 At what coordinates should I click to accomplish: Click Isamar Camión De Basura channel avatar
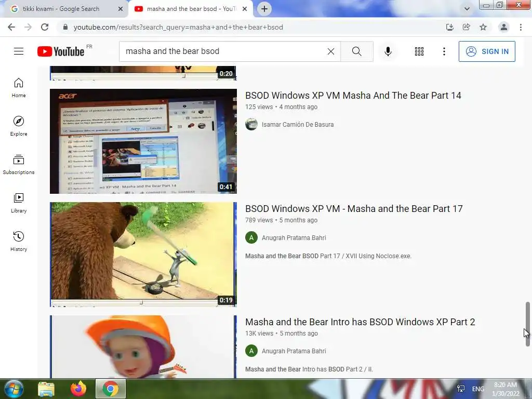(x=251, y=125)
